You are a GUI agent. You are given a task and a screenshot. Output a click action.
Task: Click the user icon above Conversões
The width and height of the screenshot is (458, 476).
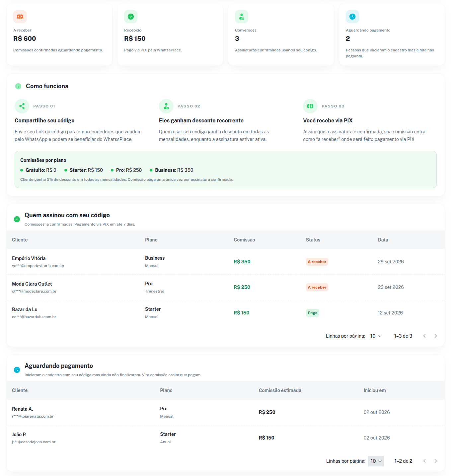point(242,17)
